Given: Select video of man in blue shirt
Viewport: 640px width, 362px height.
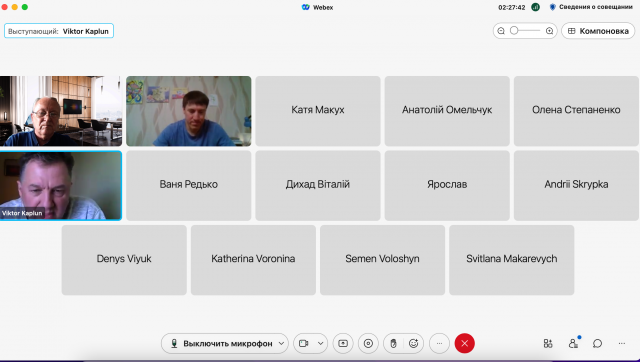Looking at the screenshot, I should (189, 111).
